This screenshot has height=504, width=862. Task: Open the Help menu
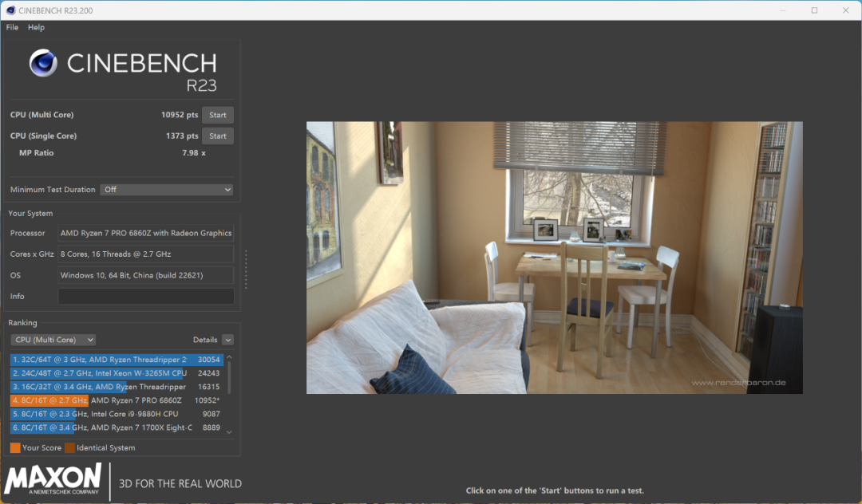pos(36,27)
